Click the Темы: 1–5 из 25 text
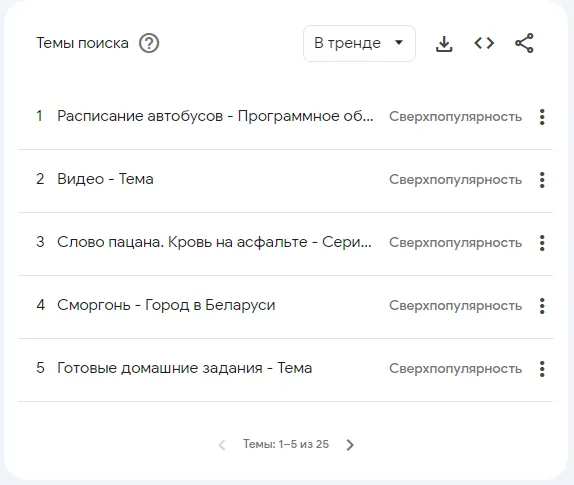 coord(286,444)
